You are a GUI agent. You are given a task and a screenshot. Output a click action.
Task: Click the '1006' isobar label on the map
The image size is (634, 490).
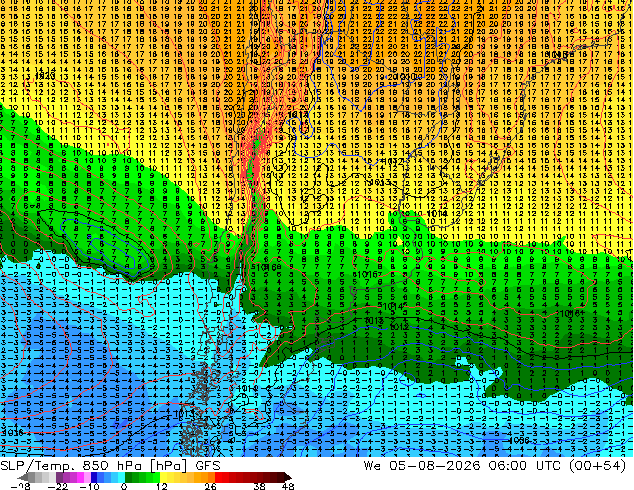[519, 440]
